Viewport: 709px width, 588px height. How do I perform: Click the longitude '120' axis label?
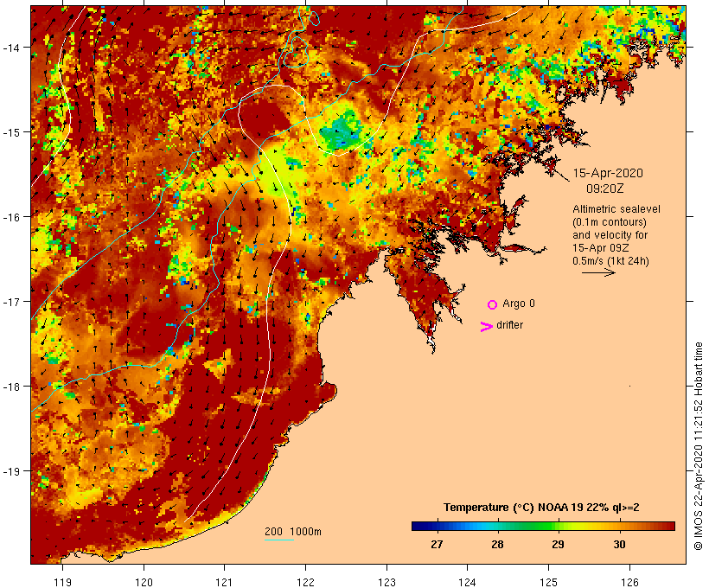[144, 582]
